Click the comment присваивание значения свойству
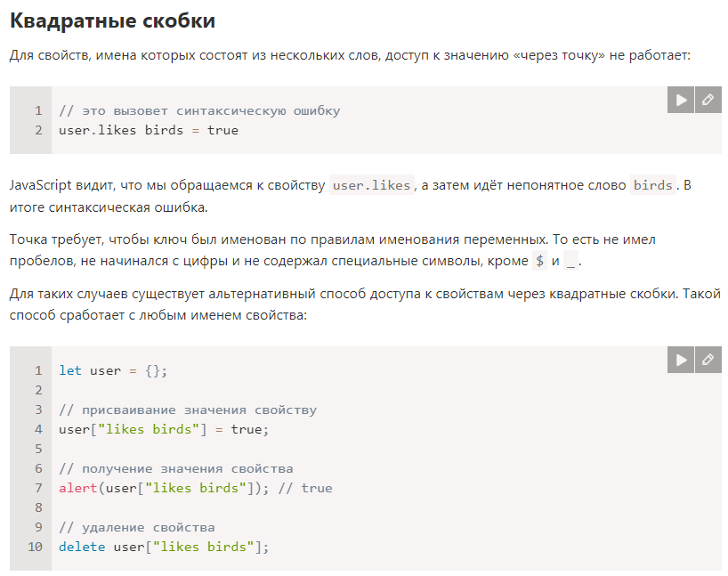Screen dimensions: 728x576 tap(188, 410)
